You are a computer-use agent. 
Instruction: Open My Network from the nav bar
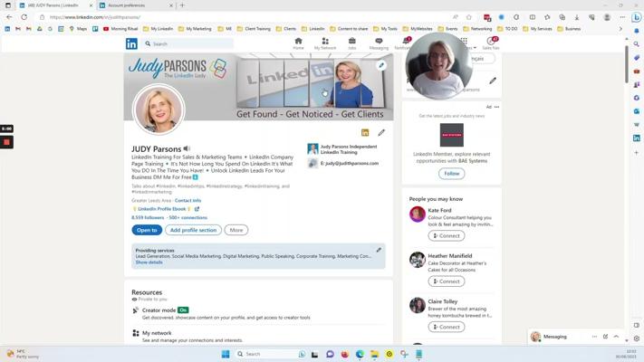click(x=325, y=43)
